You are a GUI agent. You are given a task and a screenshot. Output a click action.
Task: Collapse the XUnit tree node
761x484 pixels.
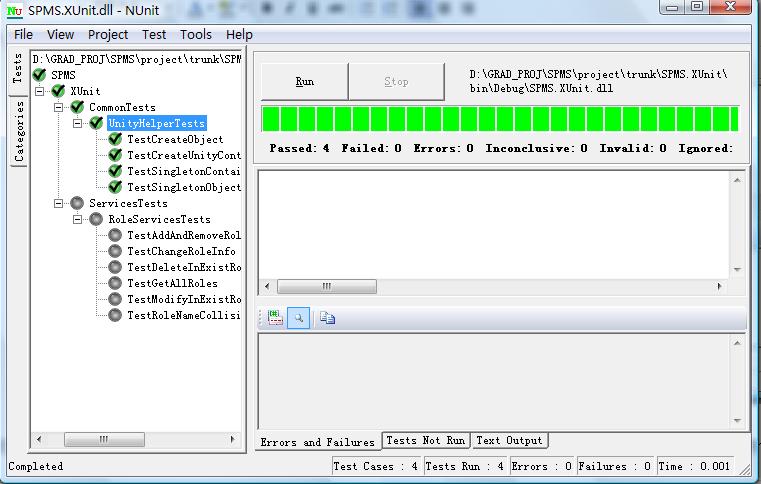click(x=39, y=91)
